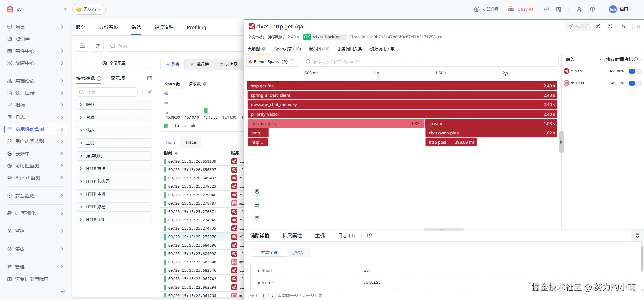The height and width of the screenshot is (300, 644).
Task: Open the 无状态 status dropdown
Action: pyautogui.click(x=89, y=9)
